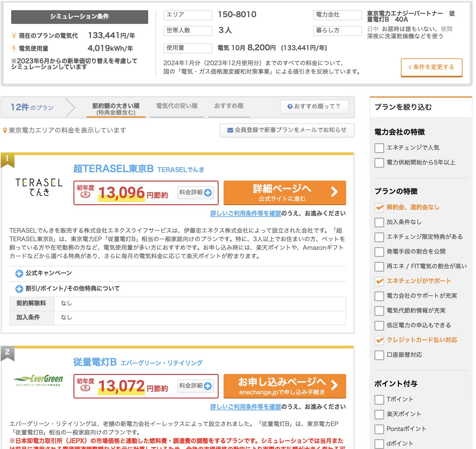The image size is (476, 449).
Task: Expand TERASEL 料金詳細 breakdown
Action: click(195, 193)
